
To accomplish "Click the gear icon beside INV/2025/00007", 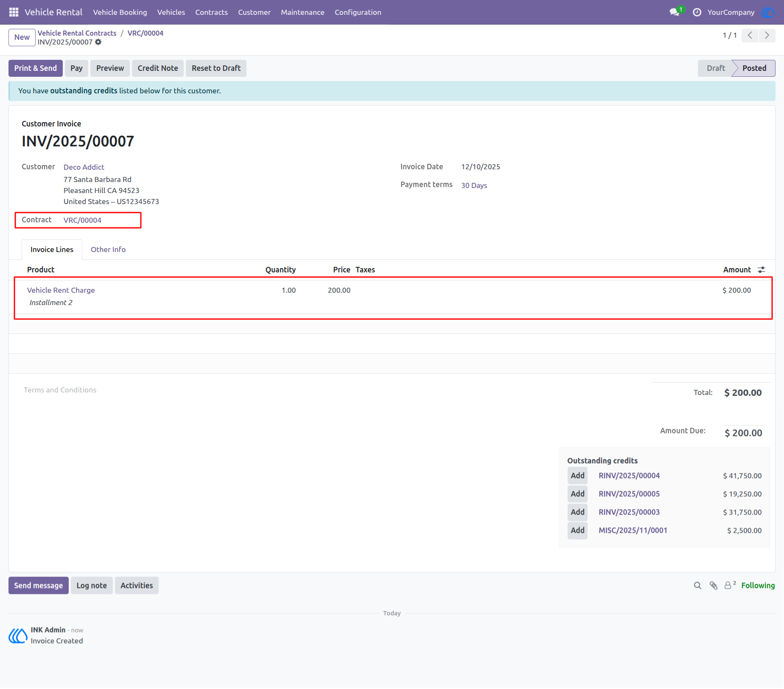I will click(x=98, y=42).
